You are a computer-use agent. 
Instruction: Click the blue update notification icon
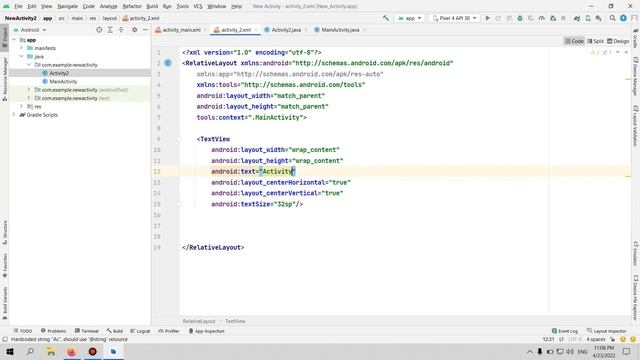[623, 18]
